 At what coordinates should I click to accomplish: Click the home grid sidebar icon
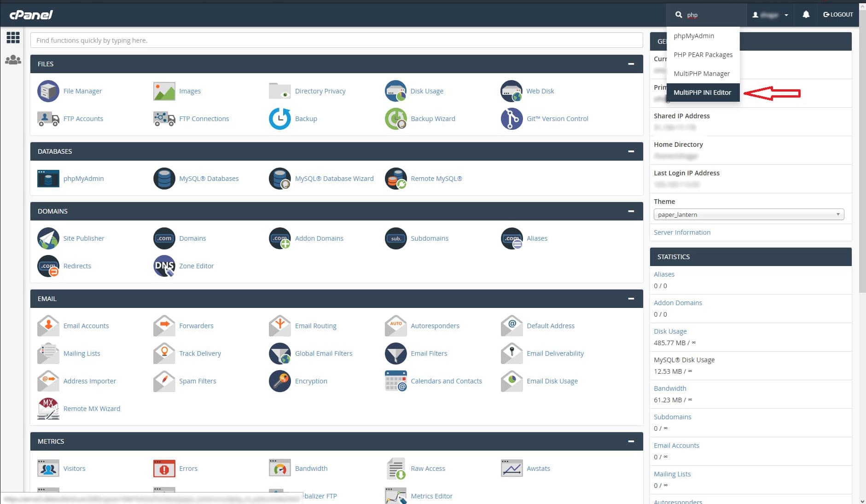[x=13, y=37]
